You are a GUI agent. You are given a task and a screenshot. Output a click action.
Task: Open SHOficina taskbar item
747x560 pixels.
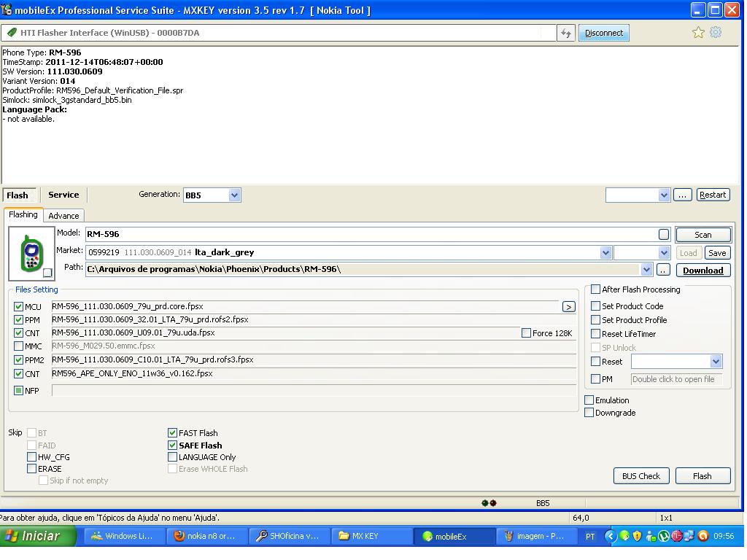tap(289, 536)
